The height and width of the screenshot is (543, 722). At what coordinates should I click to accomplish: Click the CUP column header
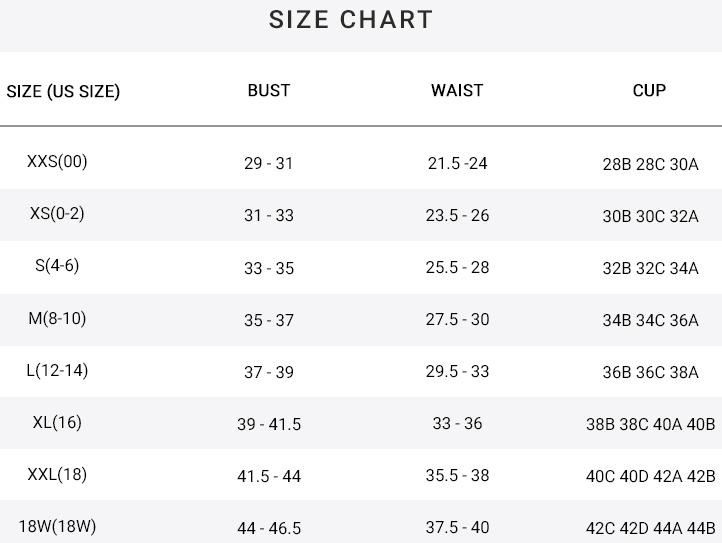coord(649,90)
